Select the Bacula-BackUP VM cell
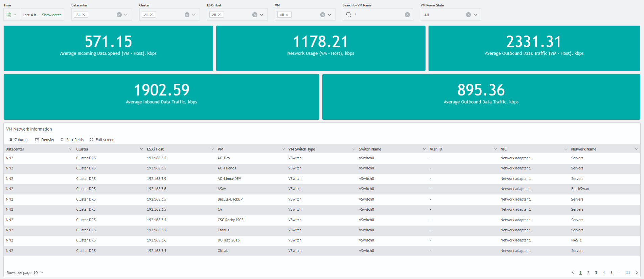The width and height of the screenshot is (644, 279). click(251, 199)
